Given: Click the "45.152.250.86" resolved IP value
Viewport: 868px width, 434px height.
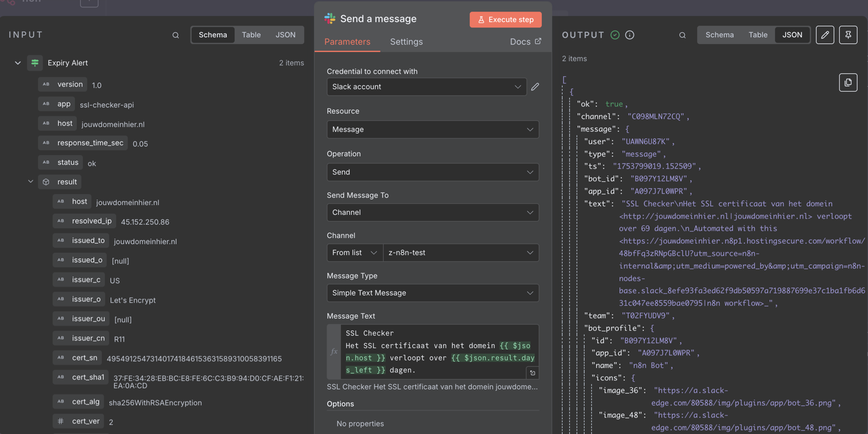Looking at the screenshot, I should click(x=145, y=222).
